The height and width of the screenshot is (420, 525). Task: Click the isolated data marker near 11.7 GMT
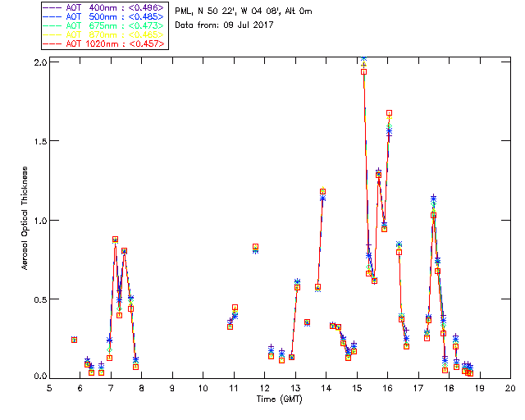(255, 247)
